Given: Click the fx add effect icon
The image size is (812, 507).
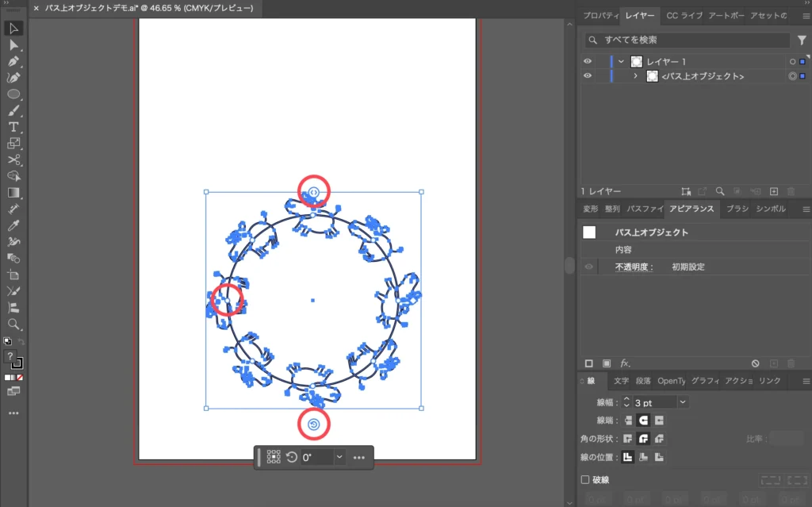Looking at the screenshot, I should [x=625, y=363].
